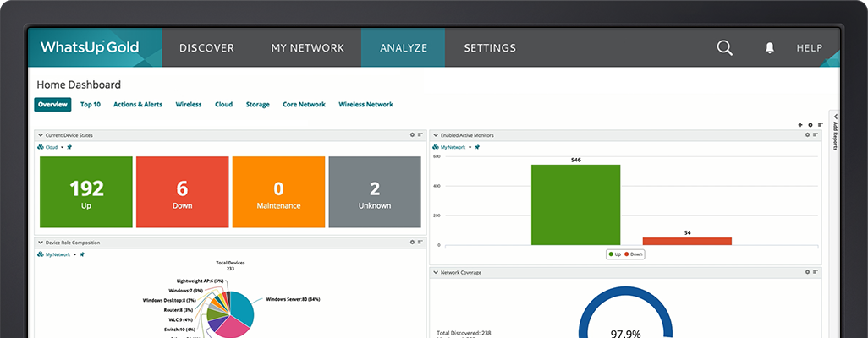Open the Cloud group dropdown arrow

pos(62,147)
